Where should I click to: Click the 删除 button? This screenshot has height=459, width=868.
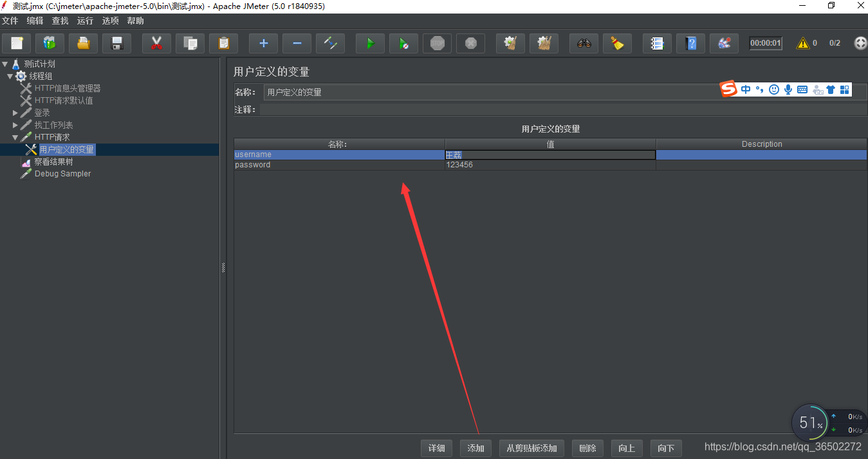(587, 448)
